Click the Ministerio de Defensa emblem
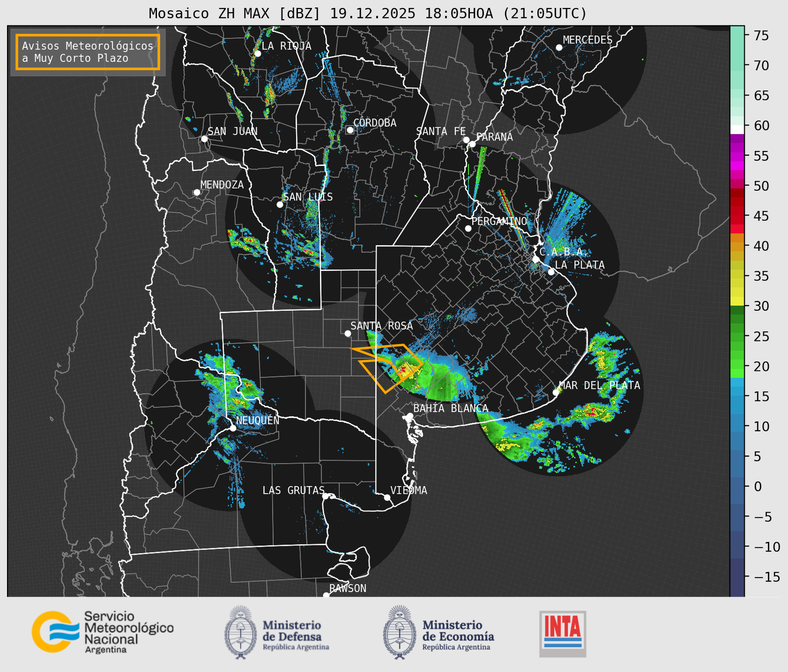Screen dimensions: 788x672 tap(241, 632)
